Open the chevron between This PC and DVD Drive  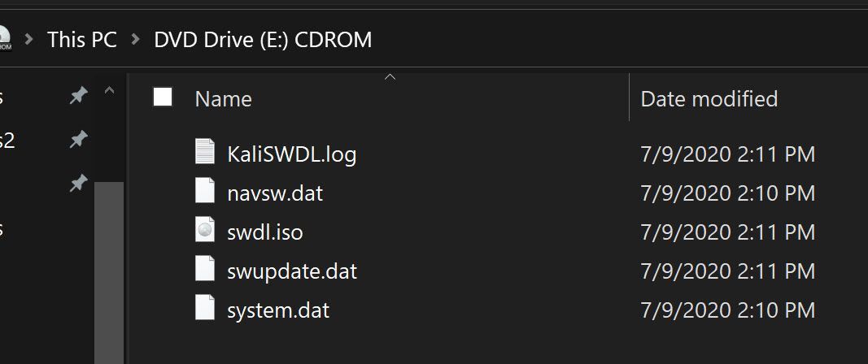click(136, 39)
